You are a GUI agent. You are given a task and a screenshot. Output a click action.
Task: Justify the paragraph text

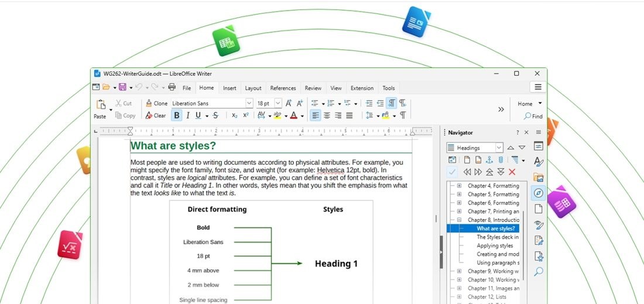(349, 116)
